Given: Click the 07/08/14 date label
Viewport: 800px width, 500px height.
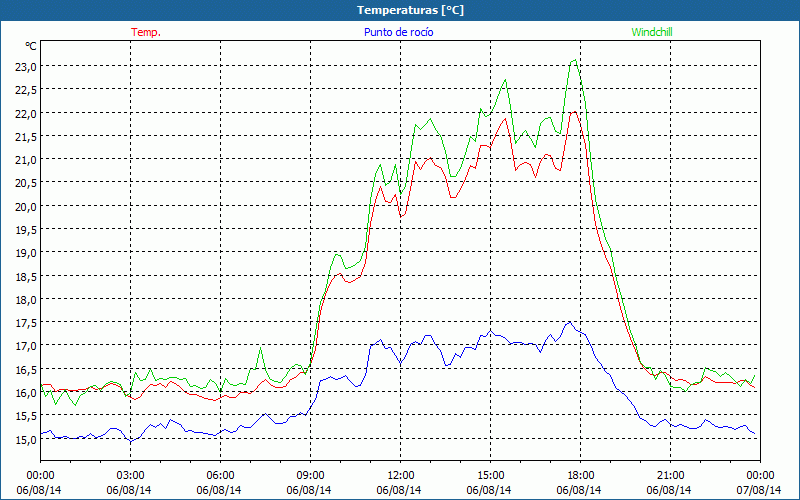Looking at the screenshot, I should [x=759, y=490].
